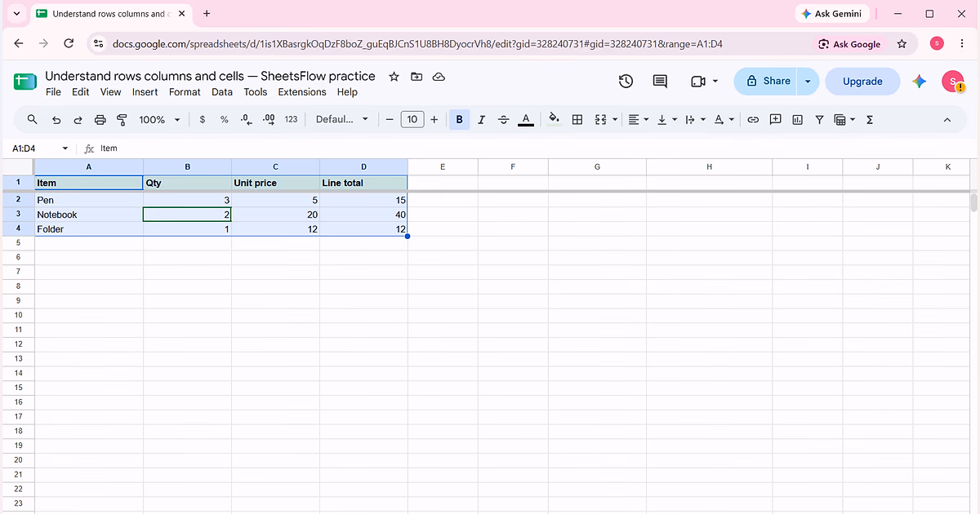Open the Help menu
This screenshot has height=514, width=980.
(347, 92)
